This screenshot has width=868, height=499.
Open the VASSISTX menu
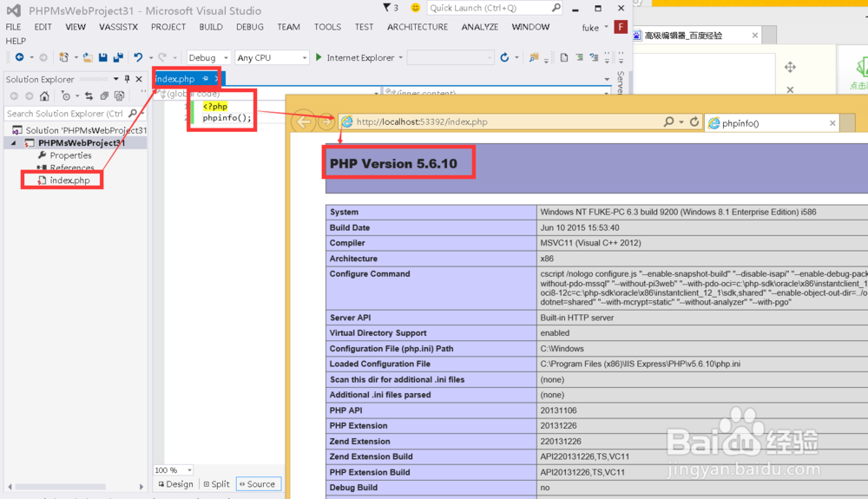click(118, 27)
